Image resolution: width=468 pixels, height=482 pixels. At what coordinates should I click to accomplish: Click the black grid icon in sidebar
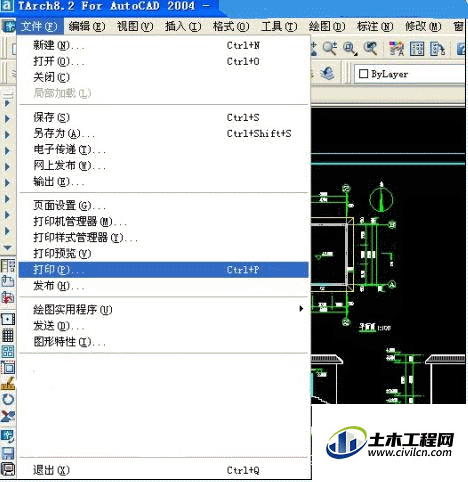[x=8, y=335]
